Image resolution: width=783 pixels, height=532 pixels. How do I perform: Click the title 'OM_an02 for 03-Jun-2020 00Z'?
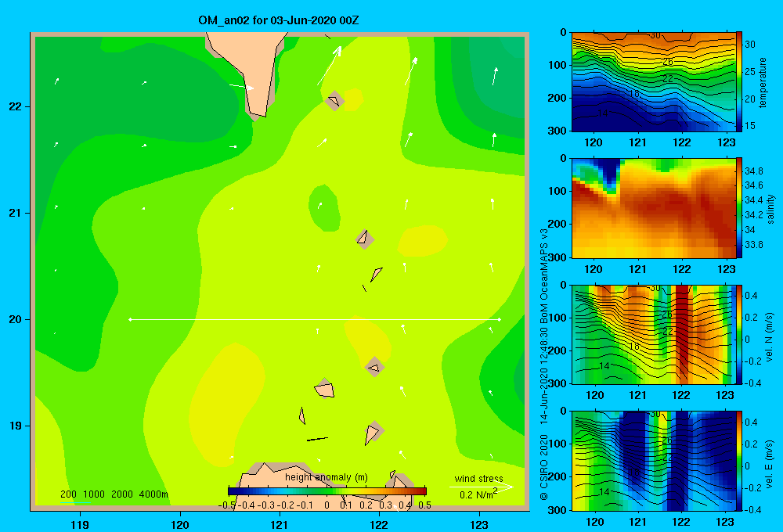pos(278,20)
